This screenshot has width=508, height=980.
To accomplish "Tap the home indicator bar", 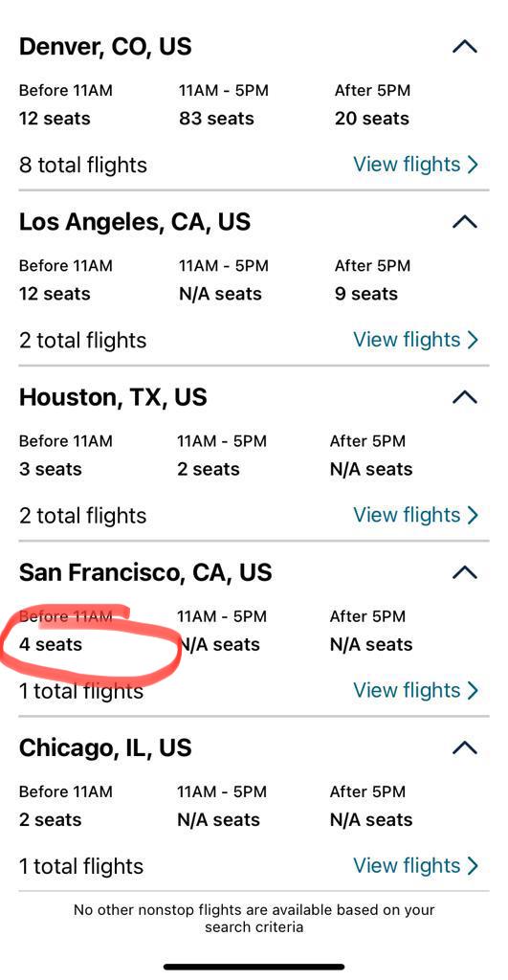I will [254, 967].
